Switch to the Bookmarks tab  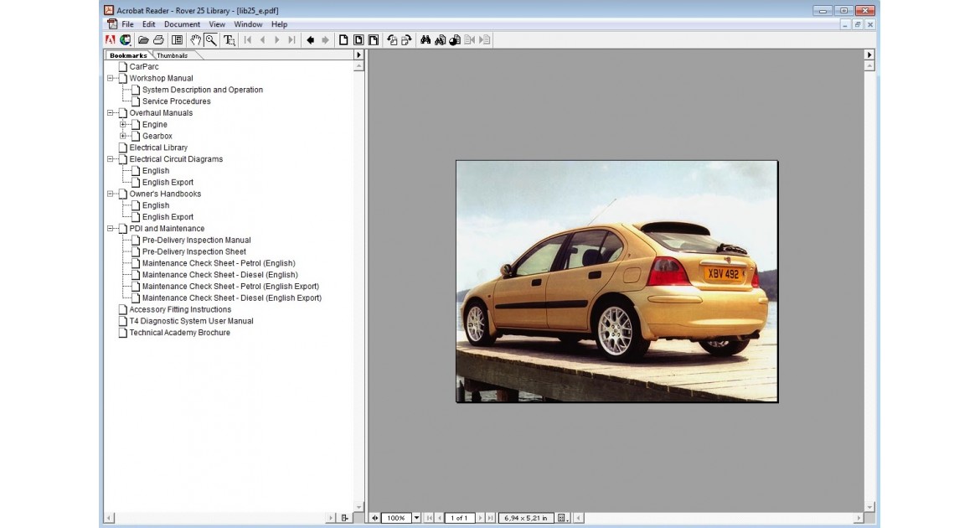127,55
